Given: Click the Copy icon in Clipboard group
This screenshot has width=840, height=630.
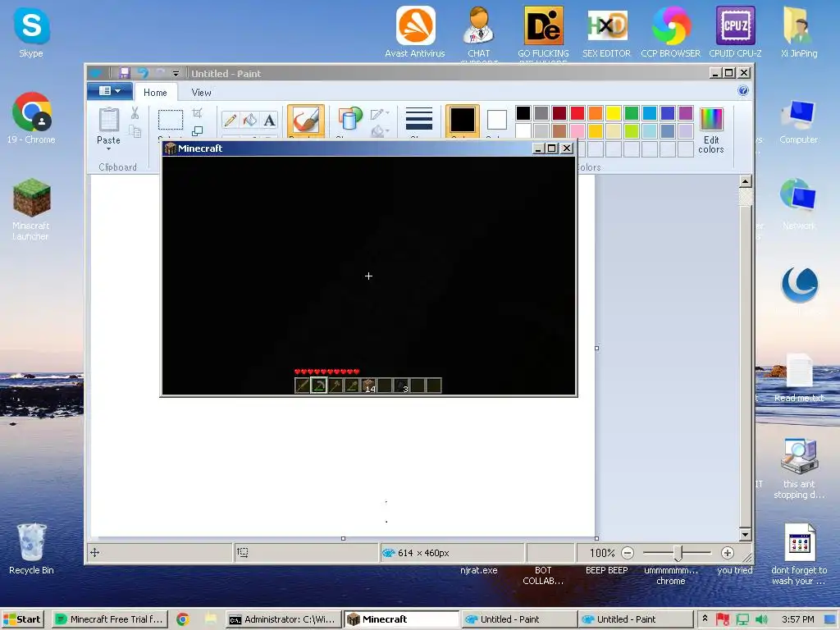Looking at the screenshot, I should coord(135,130).
